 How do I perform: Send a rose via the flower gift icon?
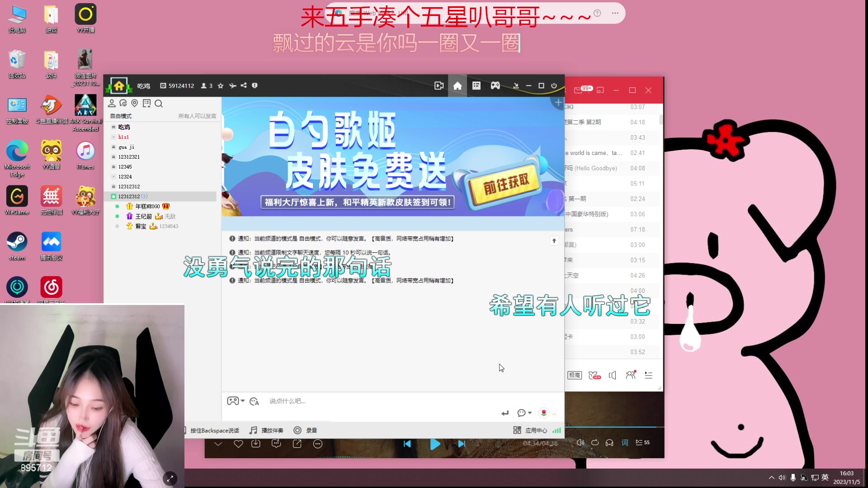pyautogui.click(x=544, y=413)
